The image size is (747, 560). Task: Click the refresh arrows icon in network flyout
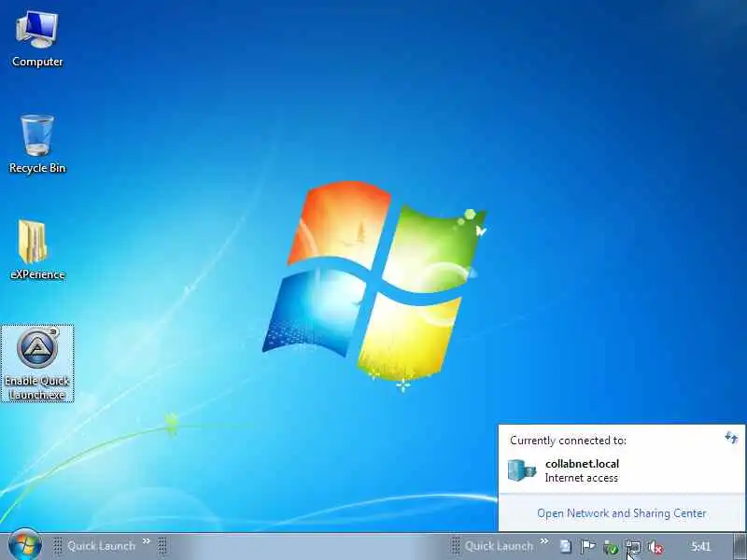pos(731,437)
